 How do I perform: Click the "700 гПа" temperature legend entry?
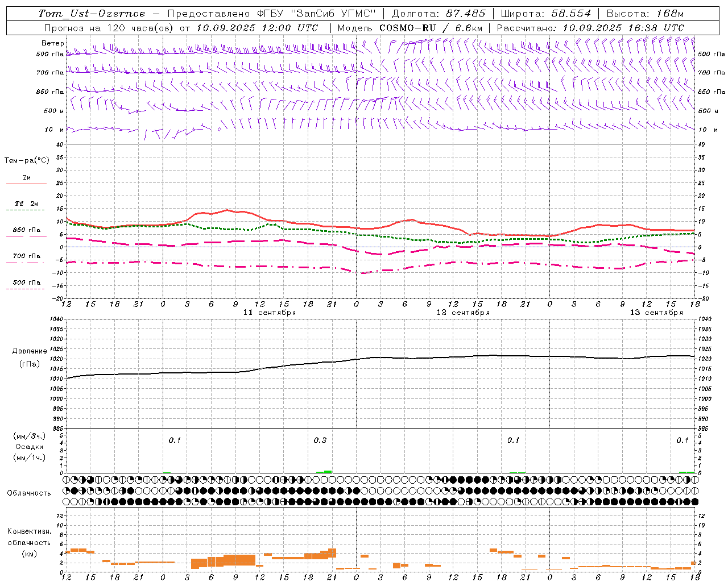point(27,256)
